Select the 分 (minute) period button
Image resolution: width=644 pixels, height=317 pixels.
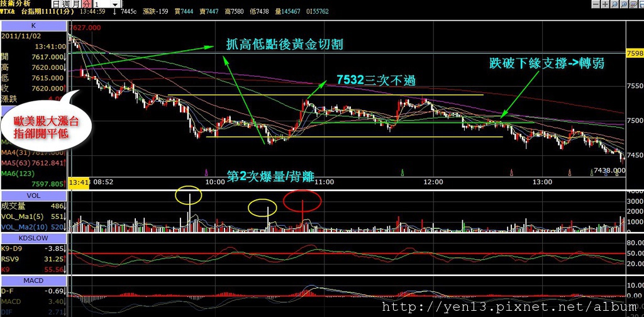tap(86, 4)
